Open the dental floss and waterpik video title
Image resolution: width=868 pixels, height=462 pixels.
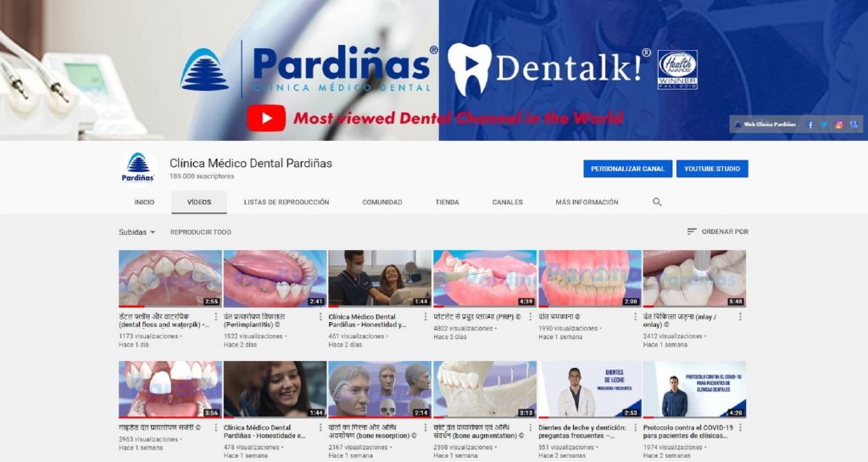click(164, 321)
